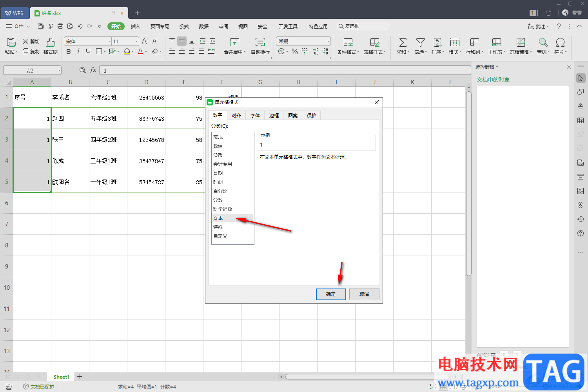Click the Increase font size icon

tap(145, 41)
